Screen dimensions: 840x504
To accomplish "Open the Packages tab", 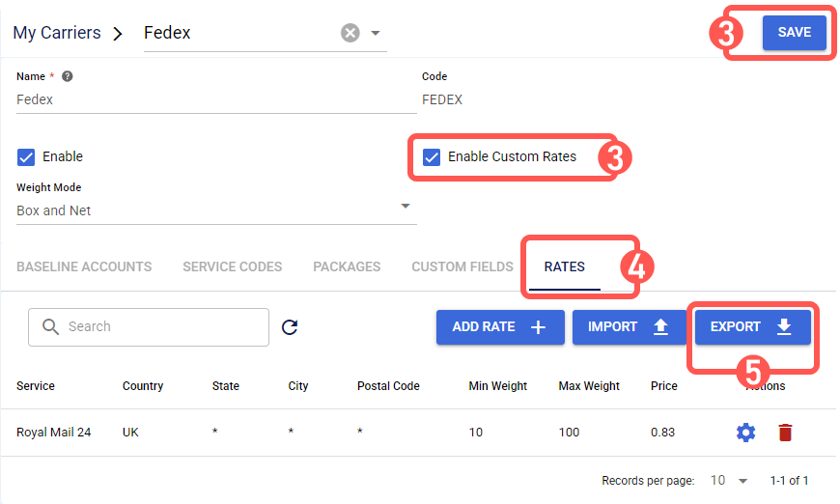I will [347, 266].
